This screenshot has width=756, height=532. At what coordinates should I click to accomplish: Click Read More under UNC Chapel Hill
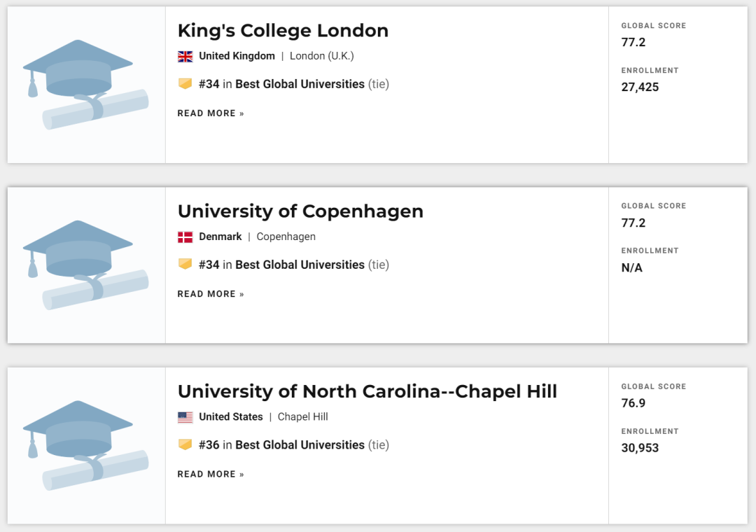(x=211, y=475)
